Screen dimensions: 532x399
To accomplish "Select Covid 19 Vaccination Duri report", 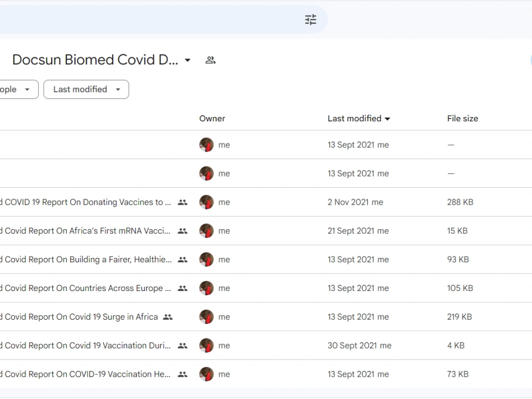I will click(x=86, y=346).
